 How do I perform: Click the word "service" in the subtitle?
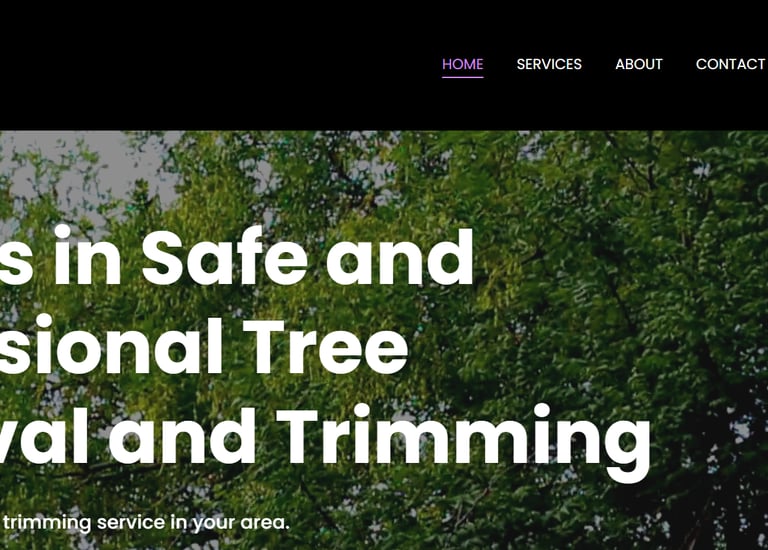coord(131,523)
